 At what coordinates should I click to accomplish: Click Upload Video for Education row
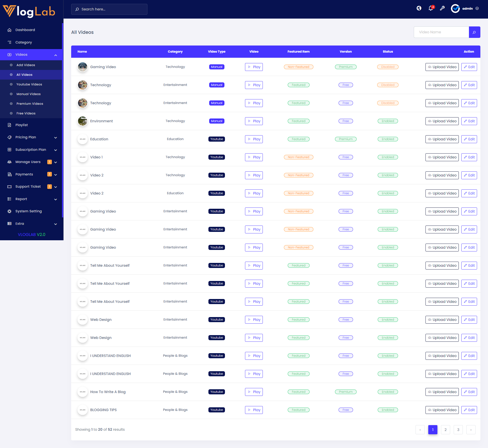pos(442,139)
